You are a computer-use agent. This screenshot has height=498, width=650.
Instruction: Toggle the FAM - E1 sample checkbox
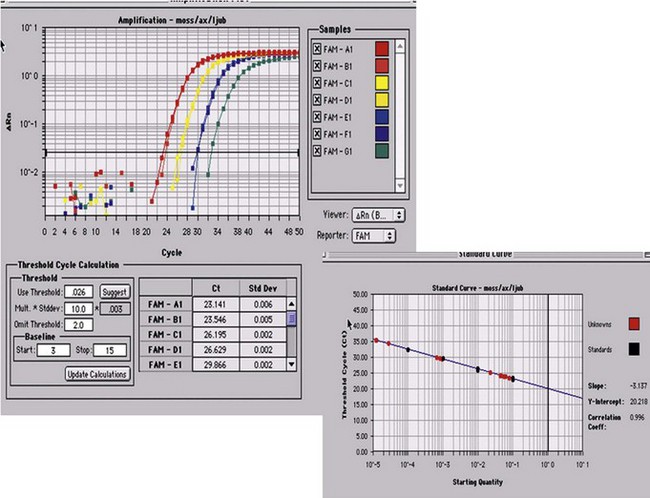317,116
